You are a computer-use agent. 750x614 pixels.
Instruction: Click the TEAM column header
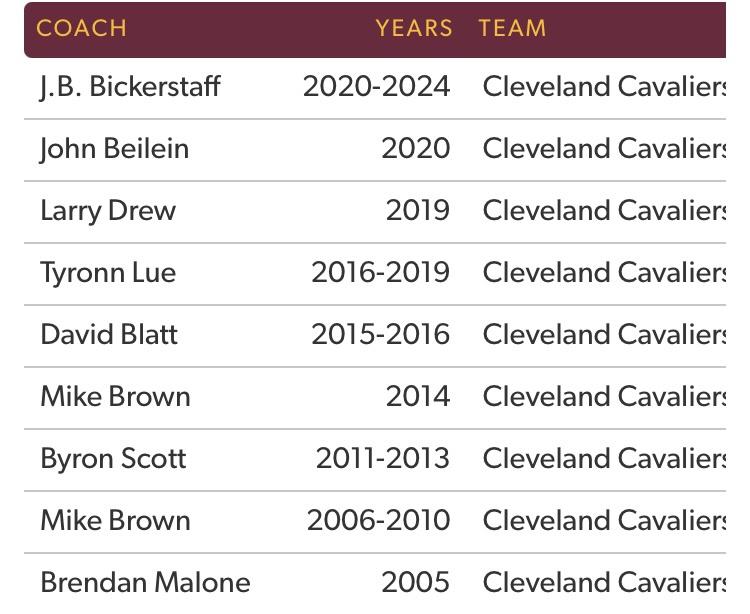tap(512, 28)
